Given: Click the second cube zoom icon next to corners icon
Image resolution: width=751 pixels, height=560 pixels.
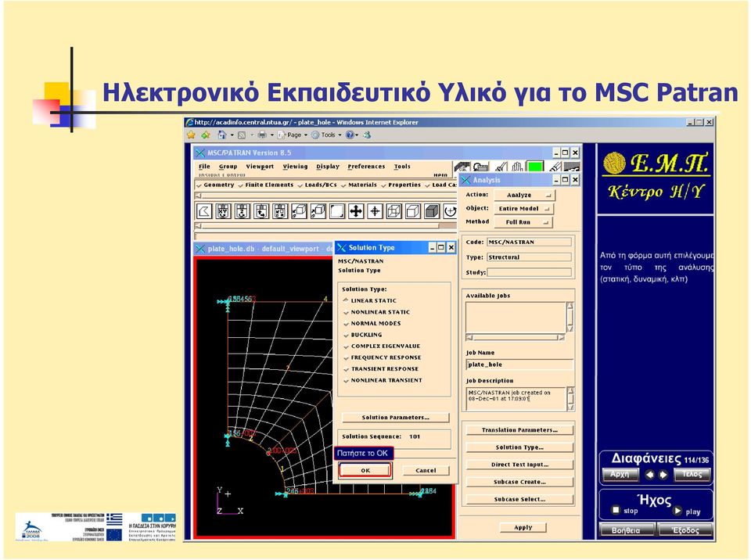Looking at the screenshot, I should pyautogui.click(x=318, y=211).
